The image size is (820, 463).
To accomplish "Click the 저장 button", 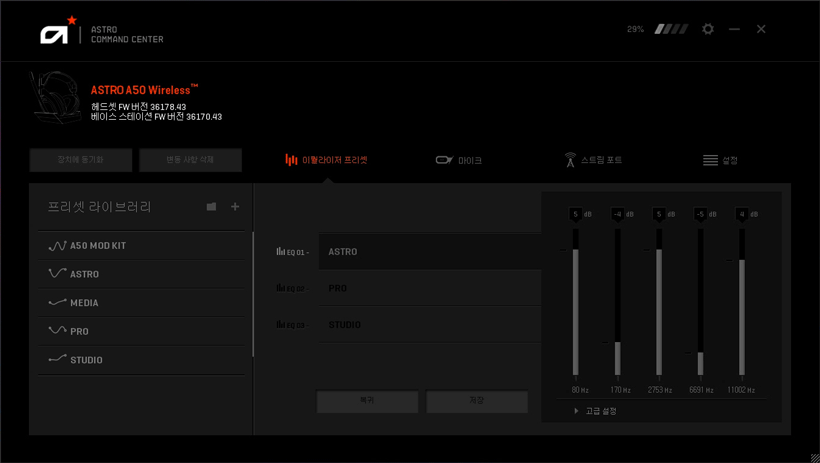I will tap(476, 401).
